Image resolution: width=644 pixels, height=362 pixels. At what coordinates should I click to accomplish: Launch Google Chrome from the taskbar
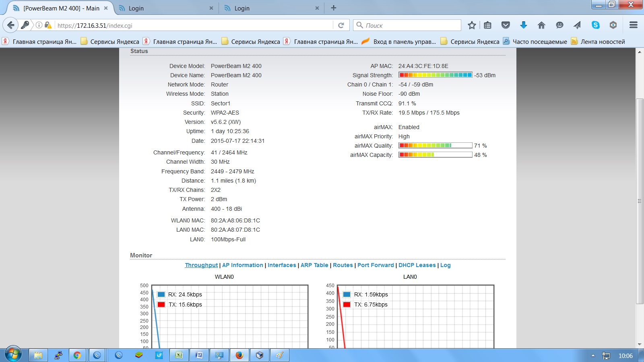(x=77, y=355)
